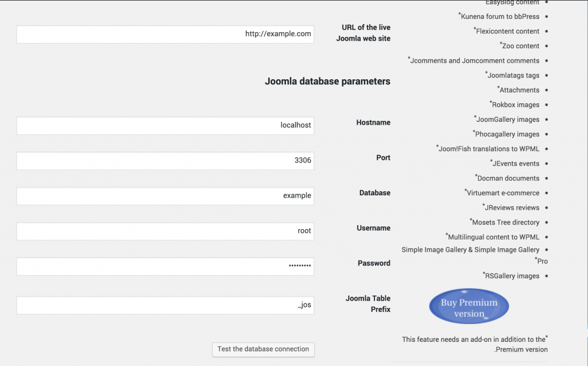Click the 'Joomla database parameters' heading
This screenshot has height=366, width=588.
point(327,82)
